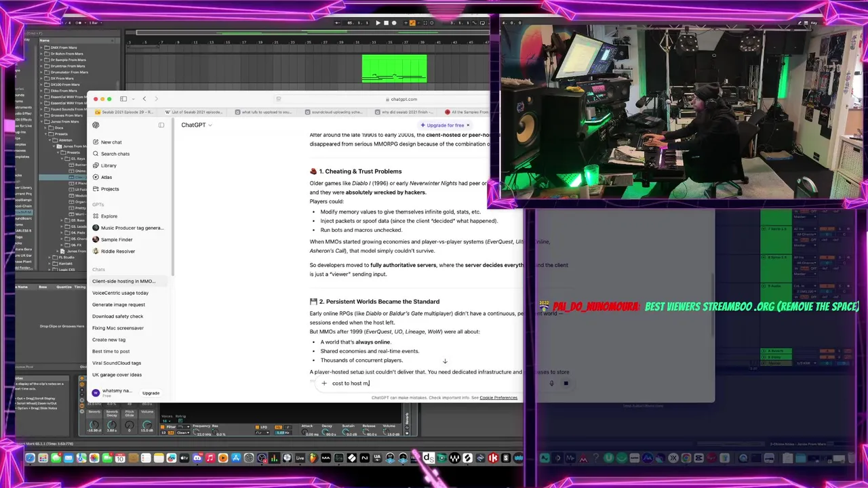The width and height of the screenshot is (868, 488).
Task: Click the Upgrade button next to the account
Action: (x=151, y=393)
